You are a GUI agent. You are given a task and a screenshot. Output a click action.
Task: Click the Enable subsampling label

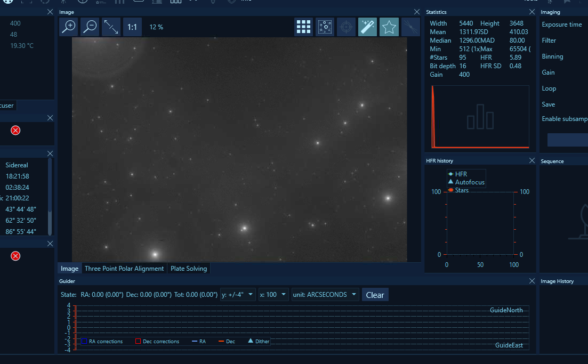coord(565,119)
